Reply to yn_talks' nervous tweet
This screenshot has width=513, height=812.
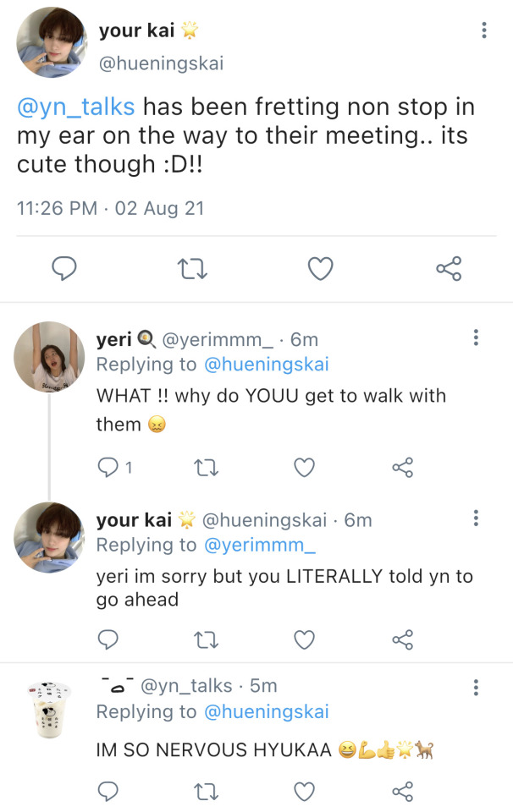[108, 792]
